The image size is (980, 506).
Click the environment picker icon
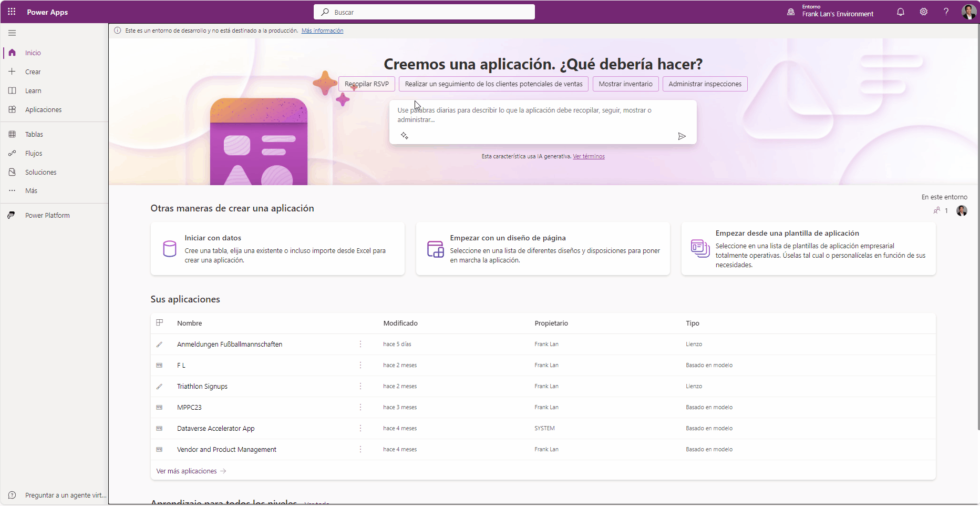click(x=791, y=12)
